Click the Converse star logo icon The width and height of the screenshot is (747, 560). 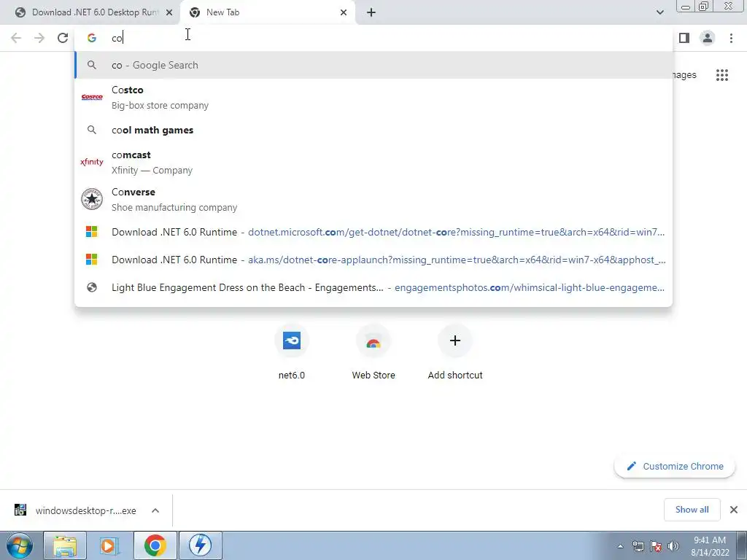[92, 199]
